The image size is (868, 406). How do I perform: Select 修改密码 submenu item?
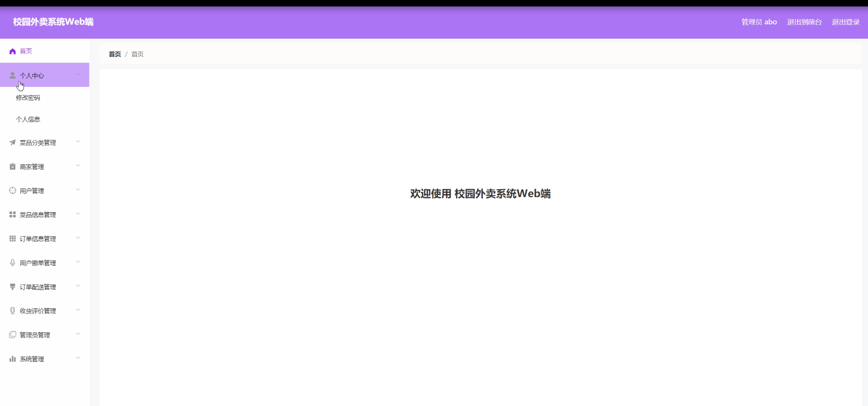(x=28, y=98)
